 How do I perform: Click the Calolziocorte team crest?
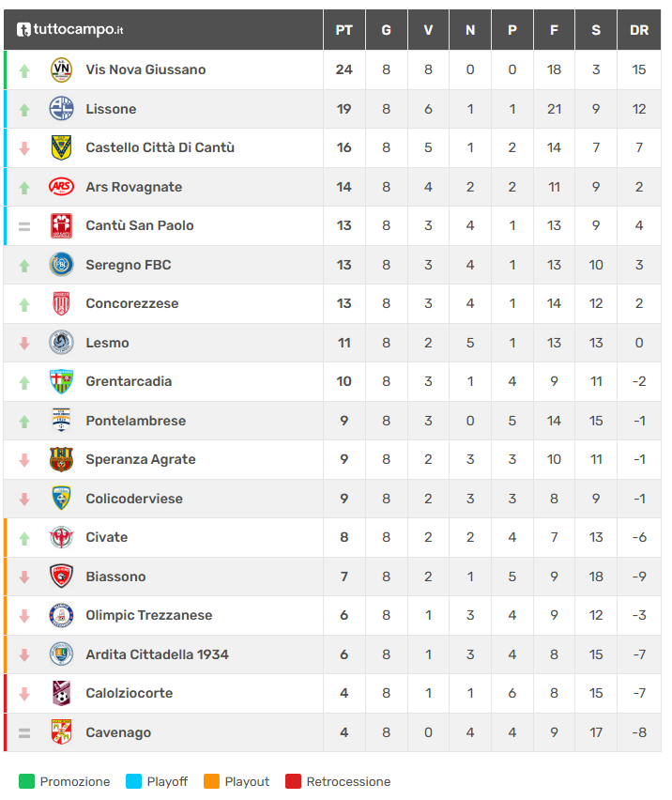[x=61, y=693]
